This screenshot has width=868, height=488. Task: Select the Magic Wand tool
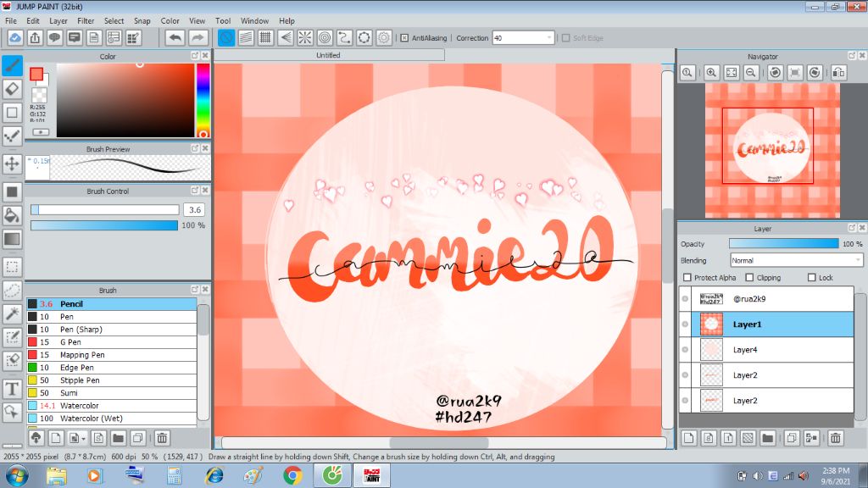[x=12, y=313]
